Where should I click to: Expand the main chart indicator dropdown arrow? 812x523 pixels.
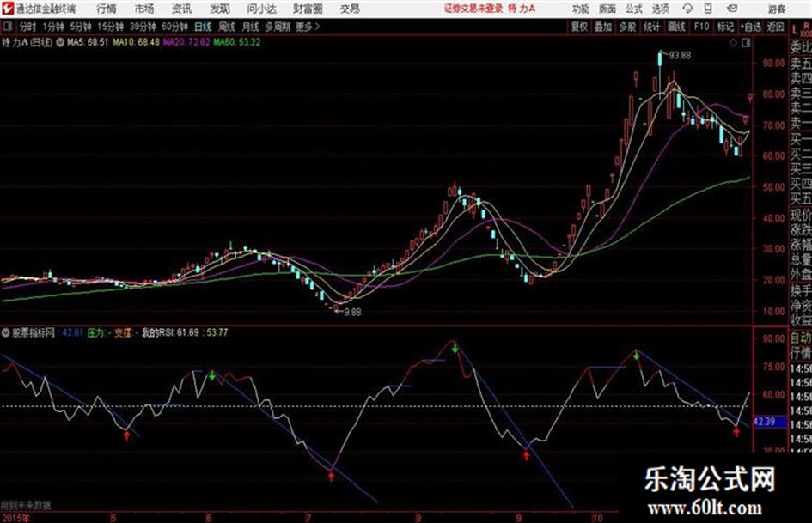(x=60, y=42)
